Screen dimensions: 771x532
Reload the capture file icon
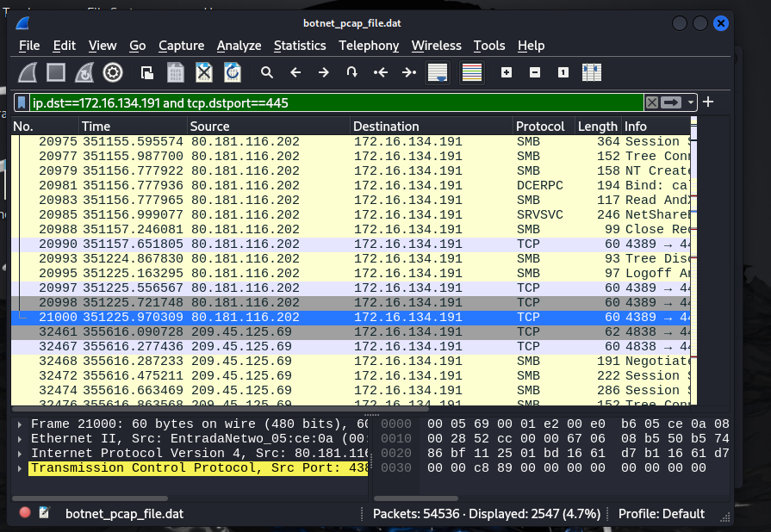click(232, 72)
